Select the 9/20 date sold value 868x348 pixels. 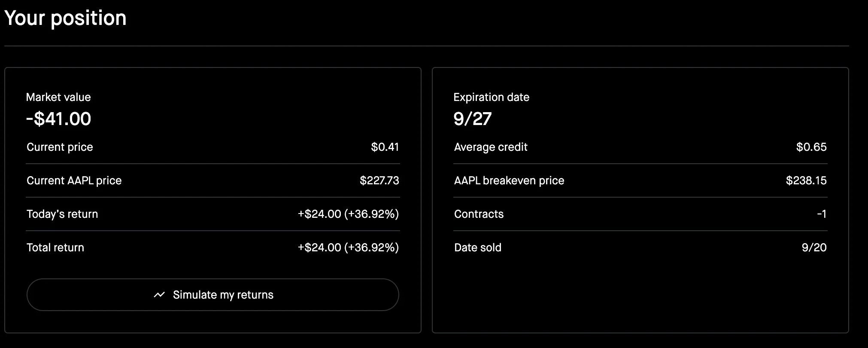tap(814, 247)
